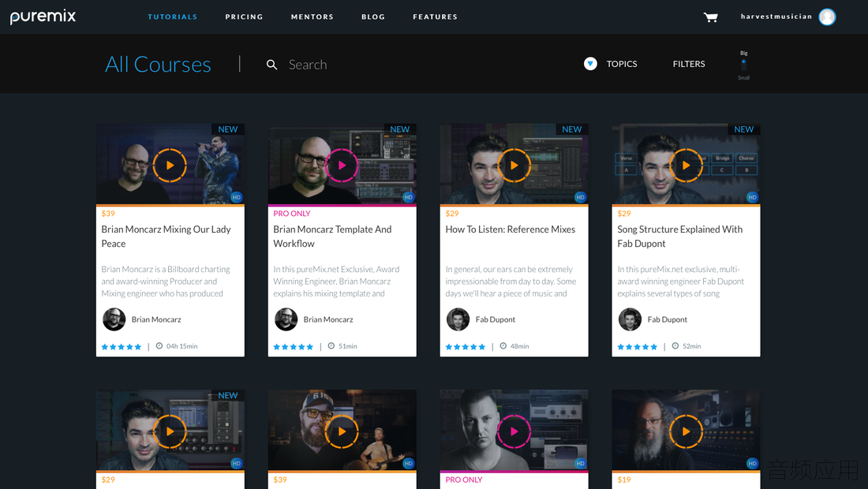
Task: Click the 51min duration text
Action: (348, 346)
